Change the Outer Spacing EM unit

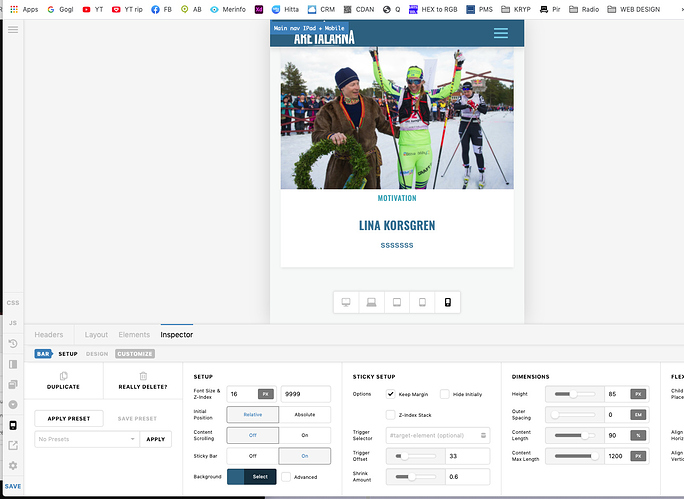638,415
